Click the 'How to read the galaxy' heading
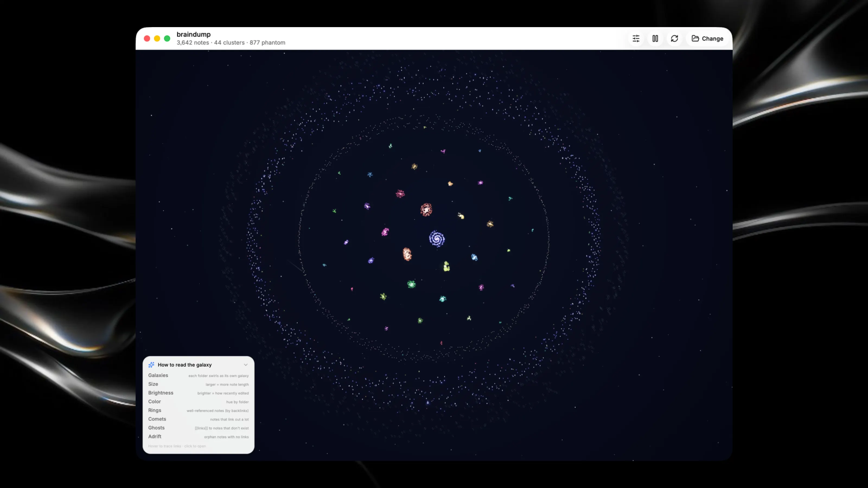This screenshot has width=868, height=488. tap(185, 365)
